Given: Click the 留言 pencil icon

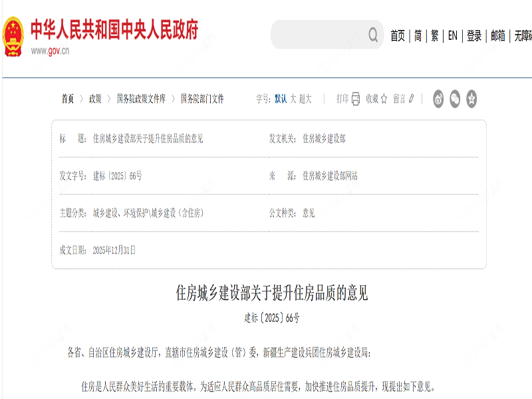Looking at the screenshot, I should pyautogui.click(x=412, y=98).
